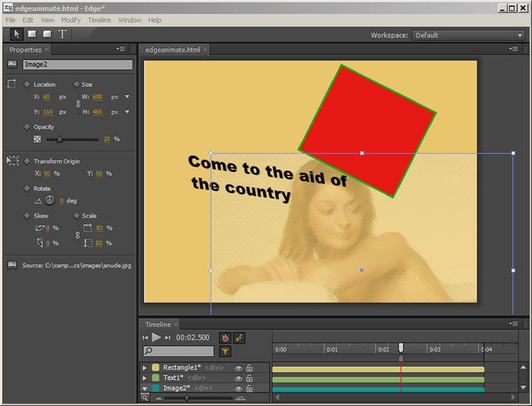Collapse the Image2 timeline layer
The height and width of the screenshot is (406, 532).
click(145, 388)
